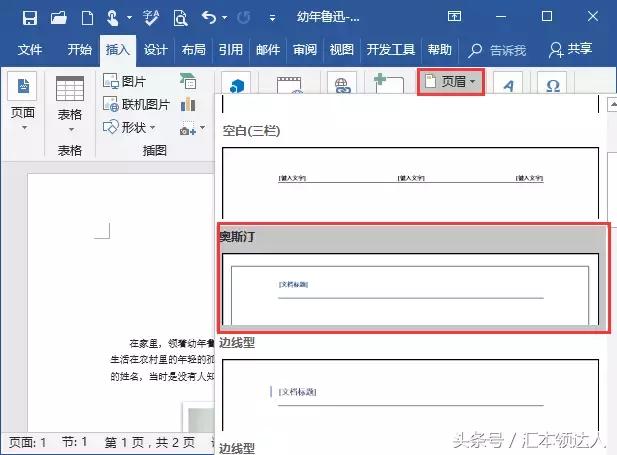Click the links globe icon

[x=342, y=83]
